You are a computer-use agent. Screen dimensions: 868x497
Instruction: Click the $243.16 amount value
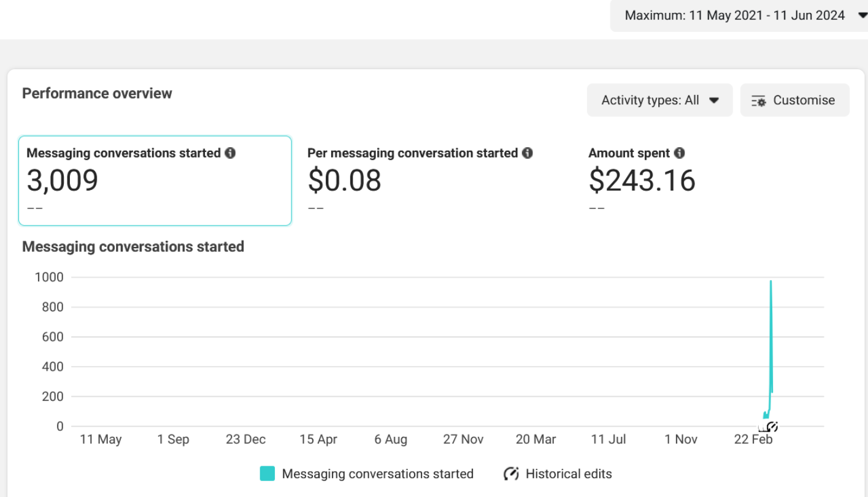click(x=642, y=181)
